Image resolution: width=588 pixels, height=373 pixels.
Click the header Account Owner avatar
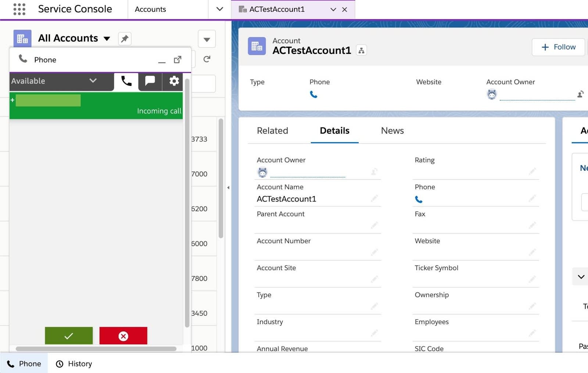coord(491,94)
